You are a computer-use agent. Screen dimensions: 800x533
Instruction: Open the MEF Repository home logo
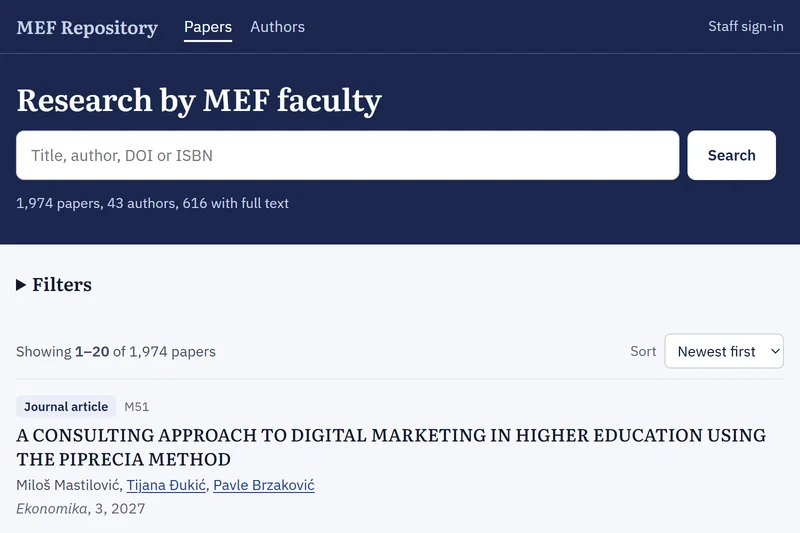[x=87, y=27]
